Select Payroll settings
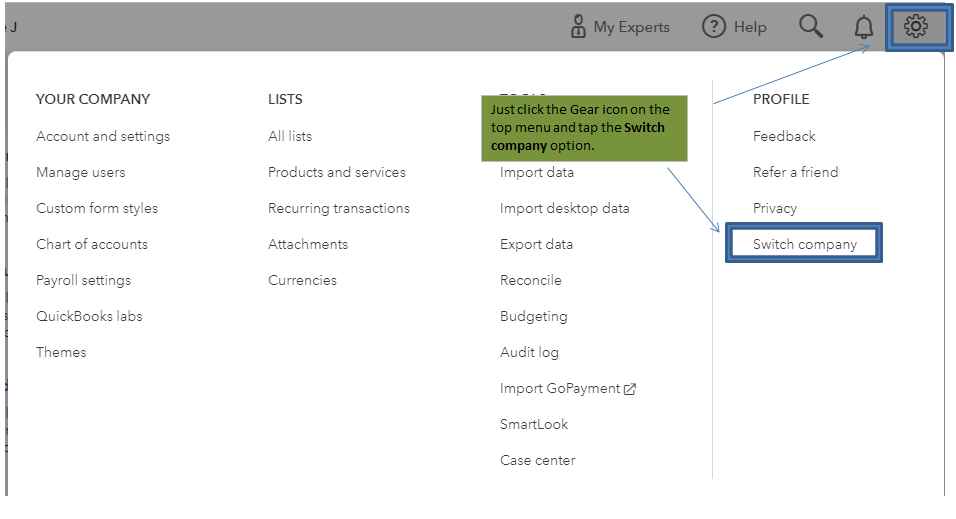This screenshot has width=956, height=519. (84, 280)
